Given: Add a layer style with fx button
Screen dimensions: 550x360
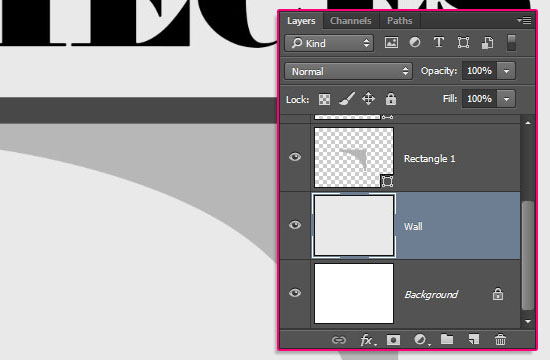Looking at the screenshot, I should pyautogui.click(x=368, y=340).
